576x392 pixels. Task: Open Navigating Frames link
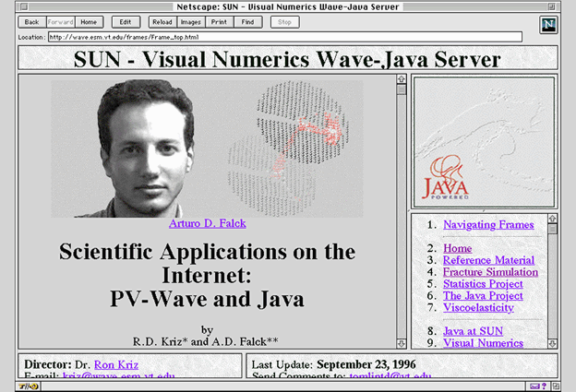(x=488, y=225)
